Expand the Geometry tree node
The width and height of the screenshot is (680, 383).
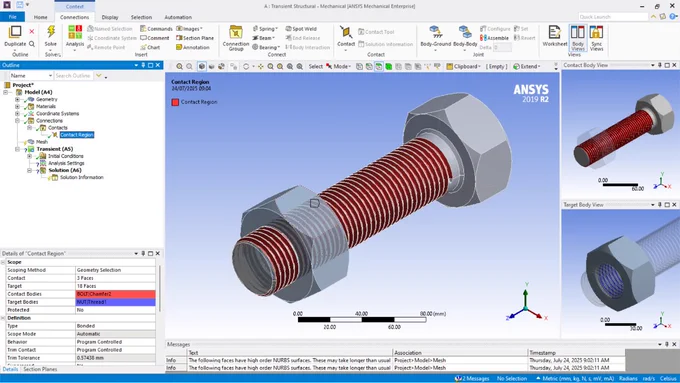coord(17,99)
